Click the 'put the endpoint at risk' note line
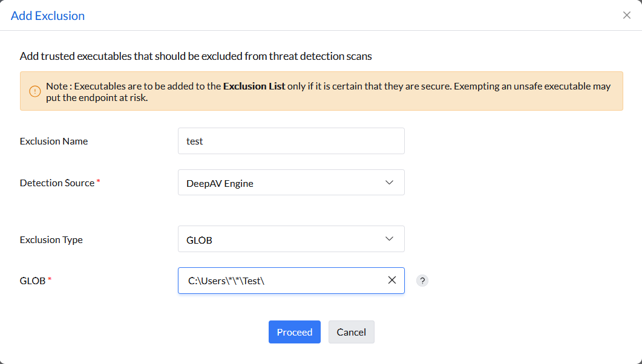Viewport: 642px width, 364px height. [97, 97]
